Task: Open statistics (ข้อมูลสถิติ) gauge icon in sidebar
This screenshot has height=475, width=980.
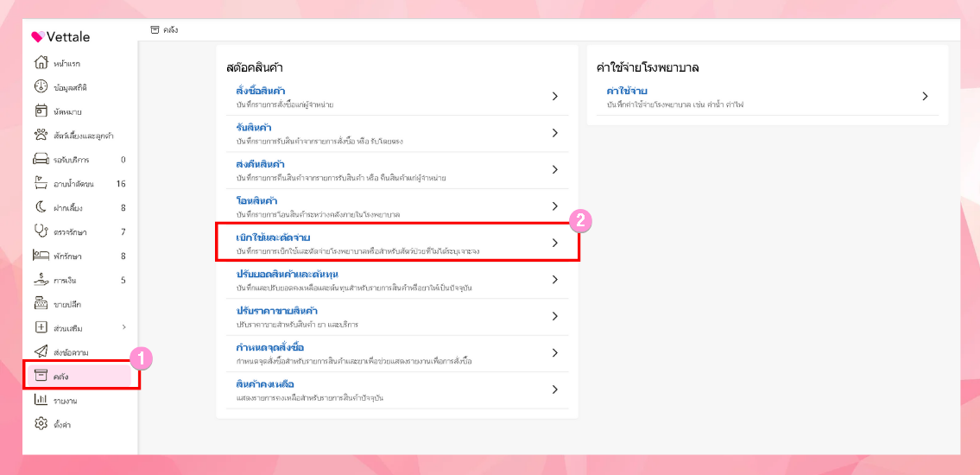Action: 40,87
